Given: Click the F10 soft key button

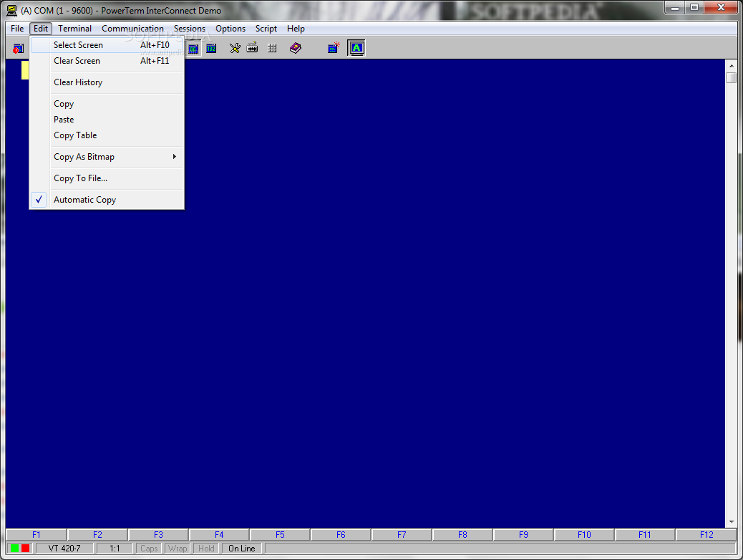Looking at the screenshot, I should coord(584,535).
